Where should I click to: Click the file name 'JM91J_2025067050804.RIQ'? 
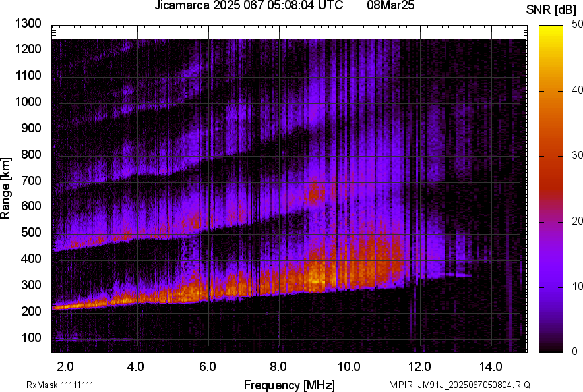point(474,385)
